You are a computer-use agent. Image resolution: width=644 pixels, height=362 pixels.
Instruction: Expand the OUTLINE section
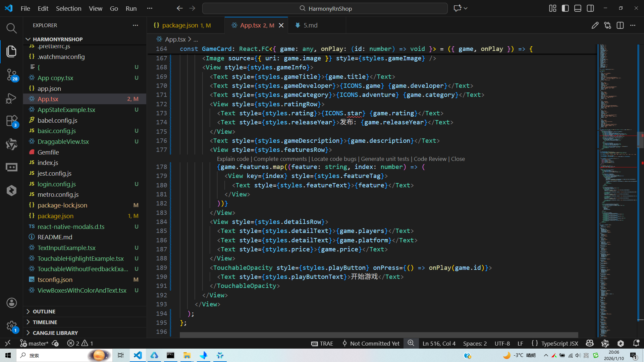click(44, 311)
